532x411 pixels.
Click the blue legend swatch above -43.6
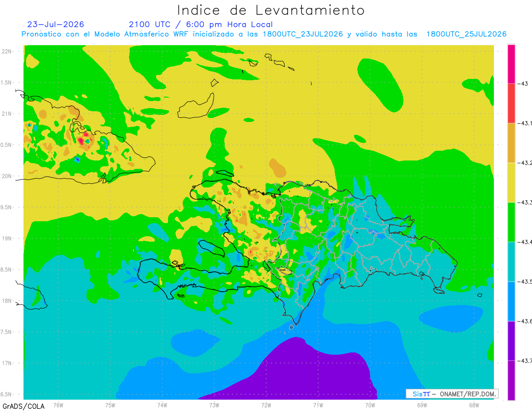pyautogui.click(x=511, y=301)
